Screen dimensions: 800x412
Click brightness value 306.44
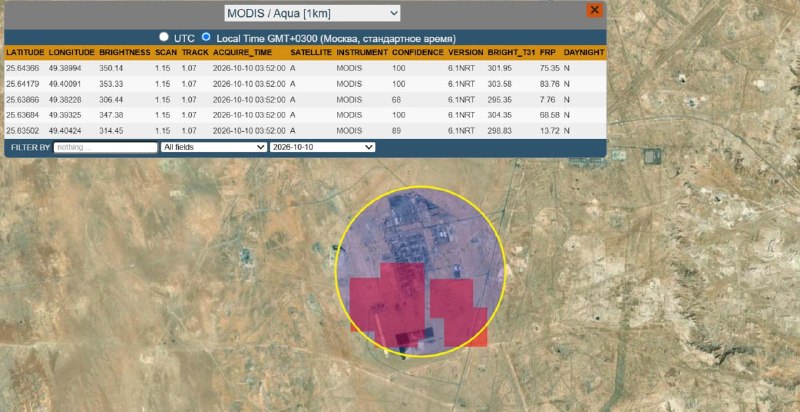pyautogui.click(x=111, y=100)
